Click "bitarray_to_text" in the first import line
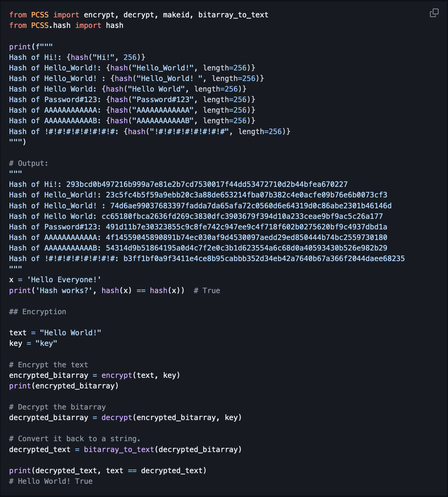 pos(233,15)
